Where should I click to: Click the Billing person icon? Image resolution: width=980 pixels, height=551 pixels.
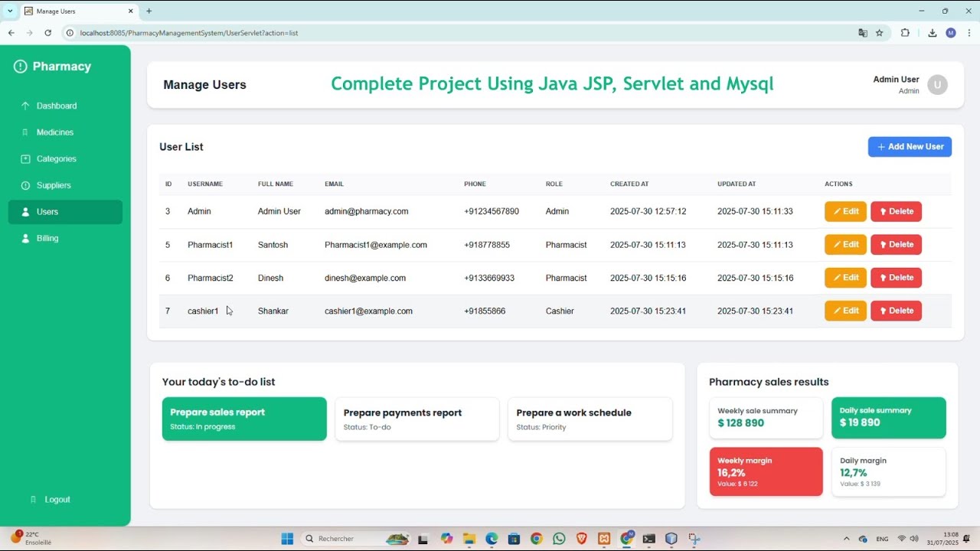(x=25, y=238)
